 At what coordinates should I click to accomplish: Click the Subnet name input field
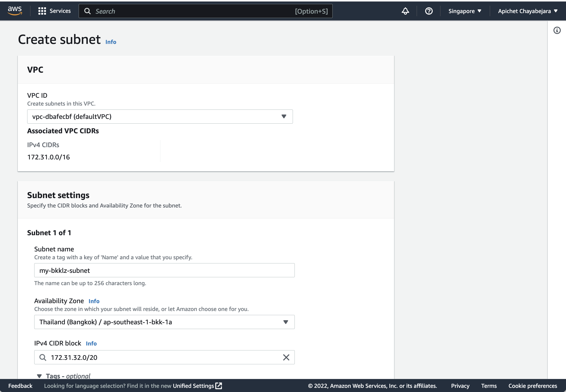[164, 270]
